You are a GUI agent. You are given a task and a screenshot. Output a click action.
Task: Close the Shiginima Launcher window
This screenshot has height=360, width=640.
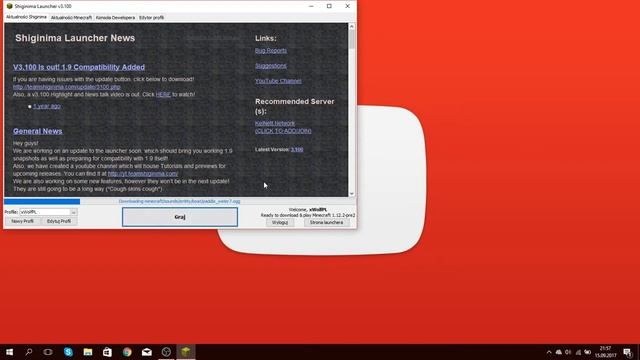click(x=347, y=6)
